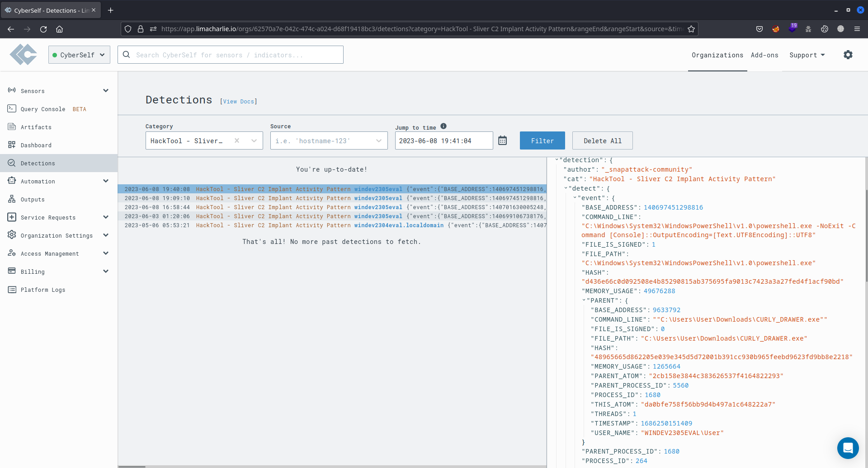Click the Sensors sidebar icon
This screenshot has height=468, width=868.
tap(12, 90)
